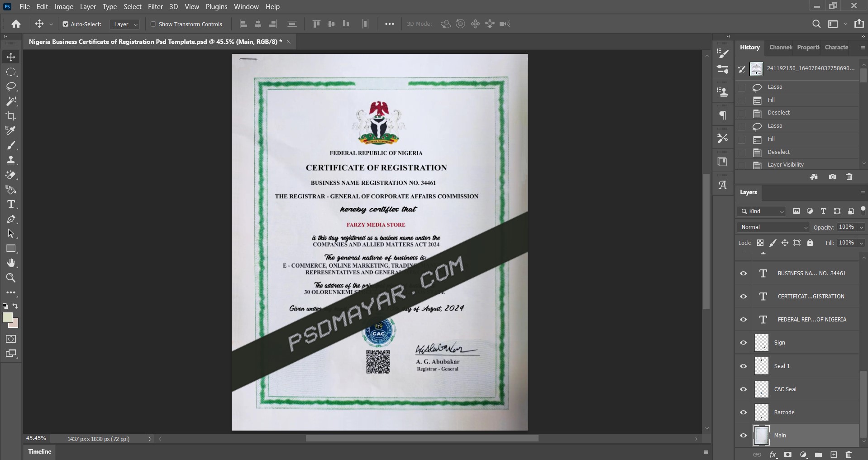Viewport: 868px width, 460px height.
Task: Hide the FEDERAL REP...OF NIGERIA text layer
Action: click(743, 320)
